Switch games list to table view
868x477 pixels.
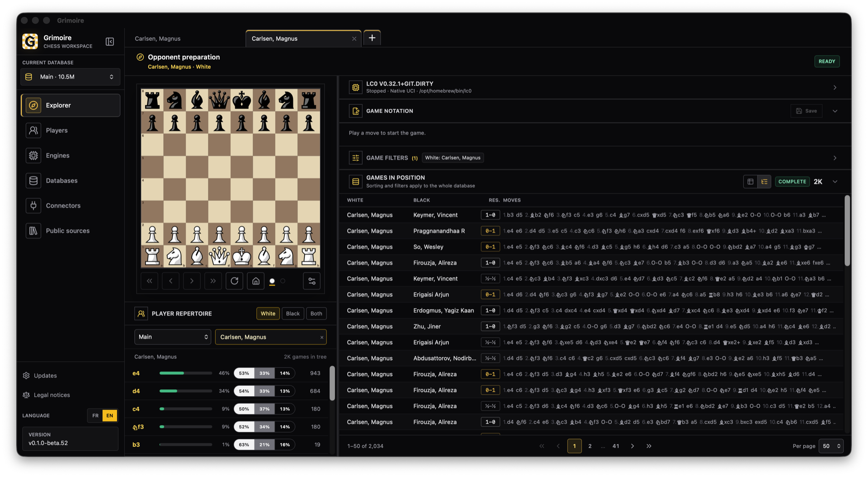750,182
